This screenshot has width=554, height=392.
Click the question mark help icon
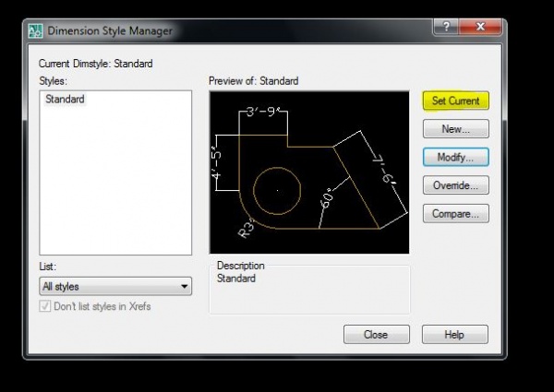446,27
